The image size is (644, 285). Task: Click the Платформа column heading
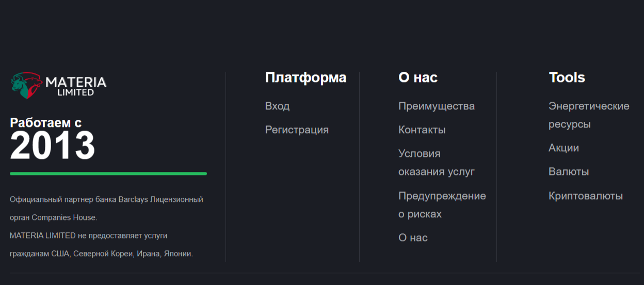coord(305,77)
